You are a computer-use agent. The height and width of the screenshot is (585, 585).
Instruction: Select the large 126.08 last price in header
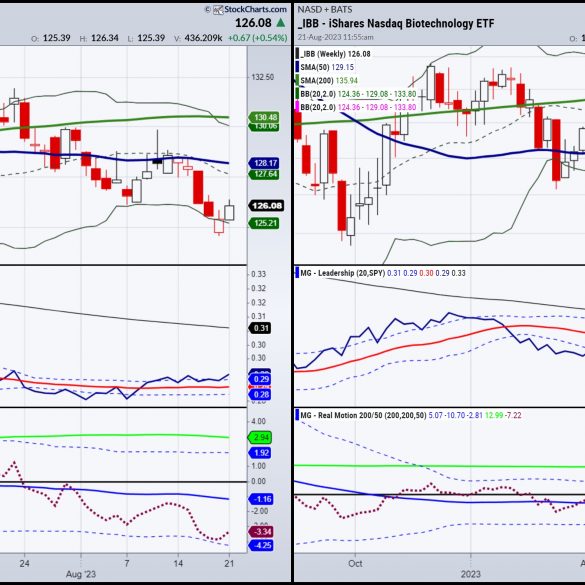click(253, 23)
